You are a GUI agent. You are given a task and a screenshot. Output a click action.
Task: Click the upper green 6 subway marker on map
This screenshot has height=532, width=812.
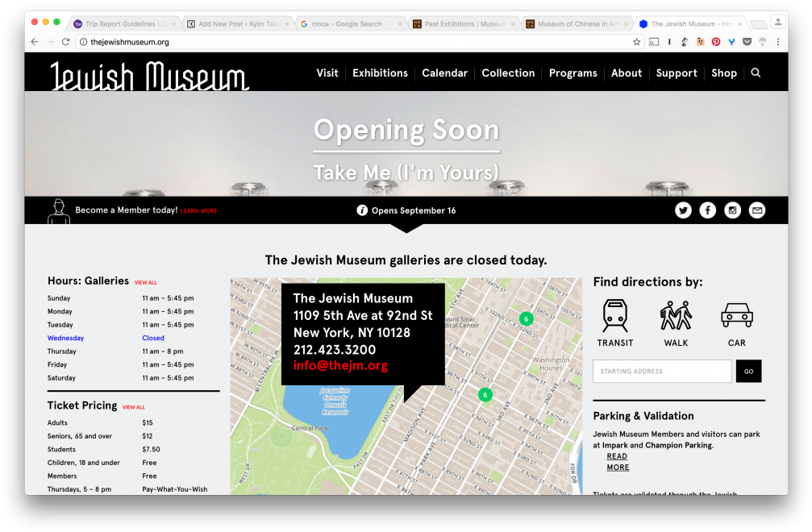point(526,318)
